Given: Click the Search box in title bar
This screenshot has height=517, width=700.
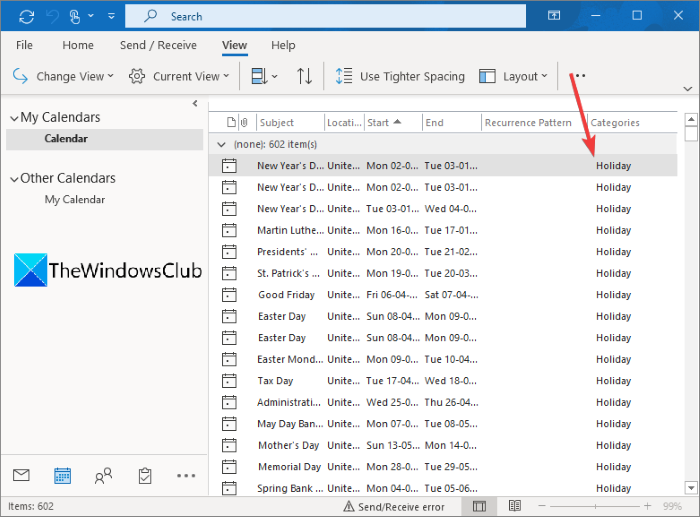Looking at the screenshot, I should click(330, 16).
